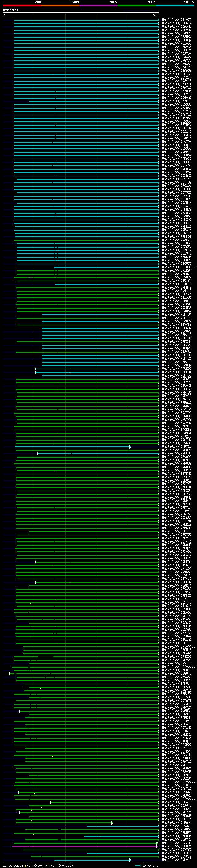Select hit label UniRef100_Q75T55

pos(177,535)
